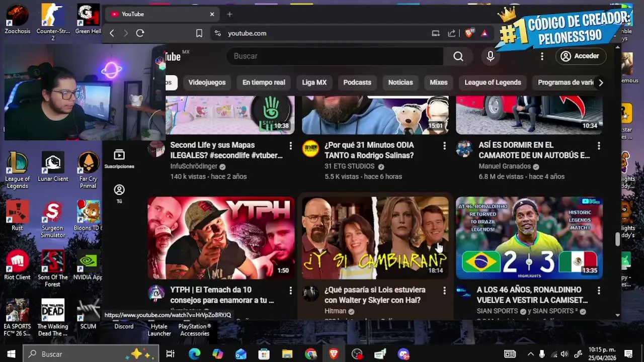Open the Manuel Granados channel link
This screenshot has width=644, height=362.
point(505,166)
